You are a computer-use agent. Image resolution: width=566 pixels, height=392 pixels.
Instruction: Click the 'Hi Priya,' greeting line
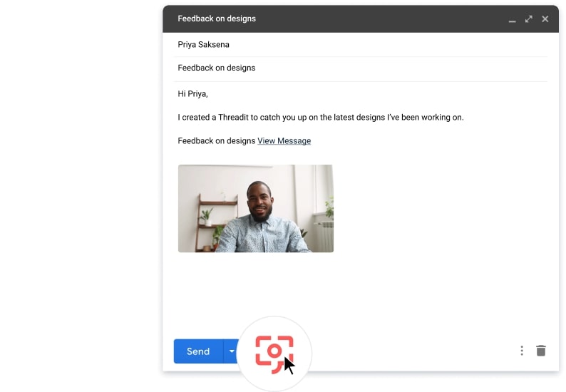pos(192,94)
